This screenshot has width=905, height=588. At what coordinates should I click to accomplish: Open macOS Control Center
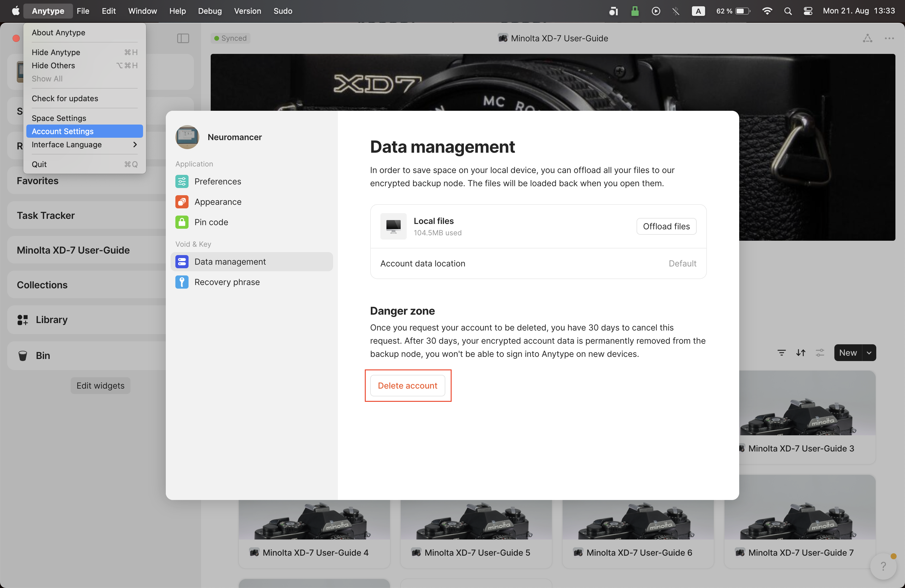[x=808, y=11]
